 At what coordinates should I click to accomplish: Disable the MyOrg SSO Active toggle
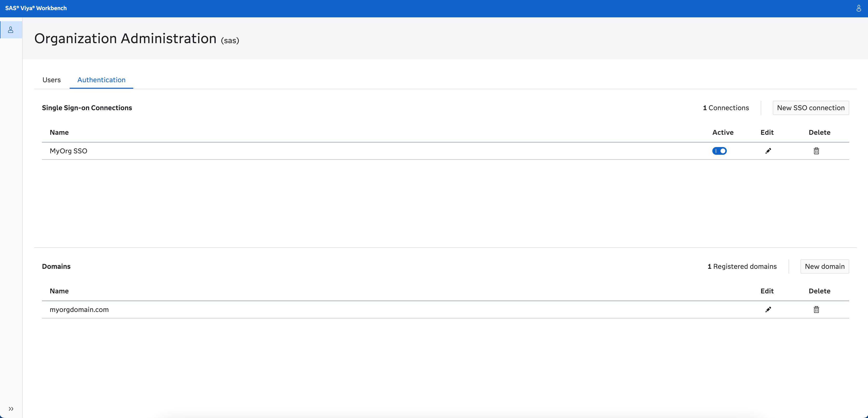(720, 151)
